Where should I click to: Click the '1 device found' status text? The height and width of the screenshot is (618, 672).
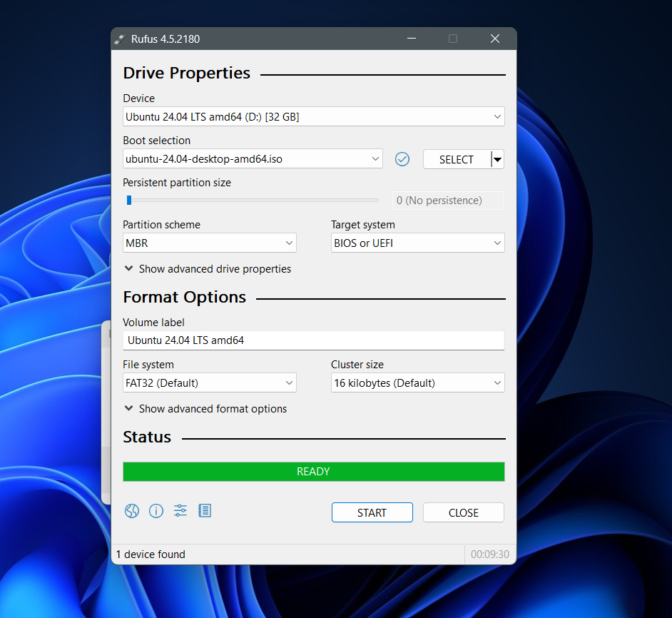pyautogui.click(x=151, y=554)
